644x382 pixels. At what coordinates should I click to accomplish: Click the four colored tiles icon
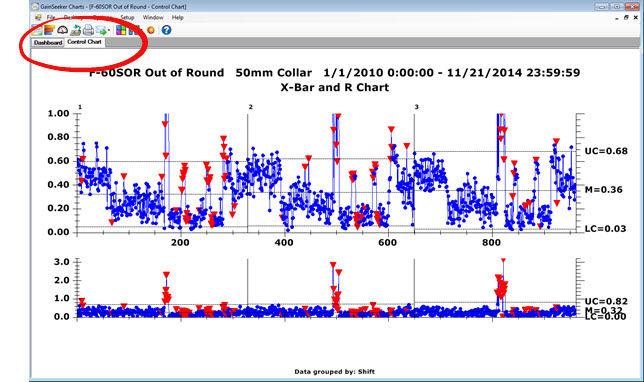(x=121, y=30)
